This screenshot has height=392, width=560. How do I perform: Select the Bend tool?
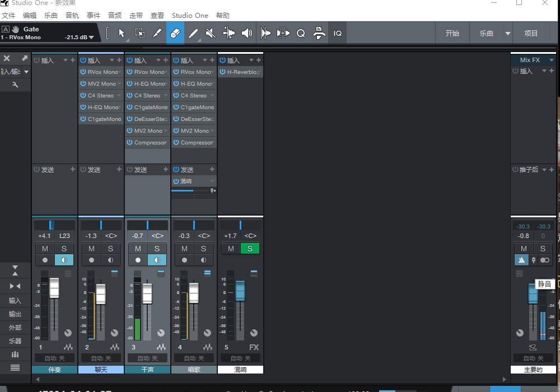228,33
